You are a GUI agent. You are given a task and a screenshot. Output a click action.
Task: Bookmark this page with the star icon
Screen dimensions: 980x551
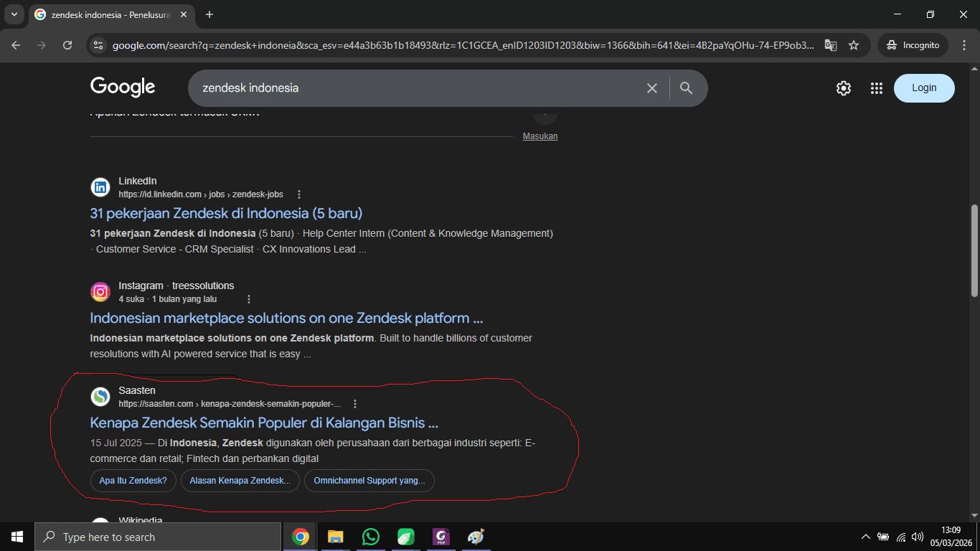pos(854,45)
